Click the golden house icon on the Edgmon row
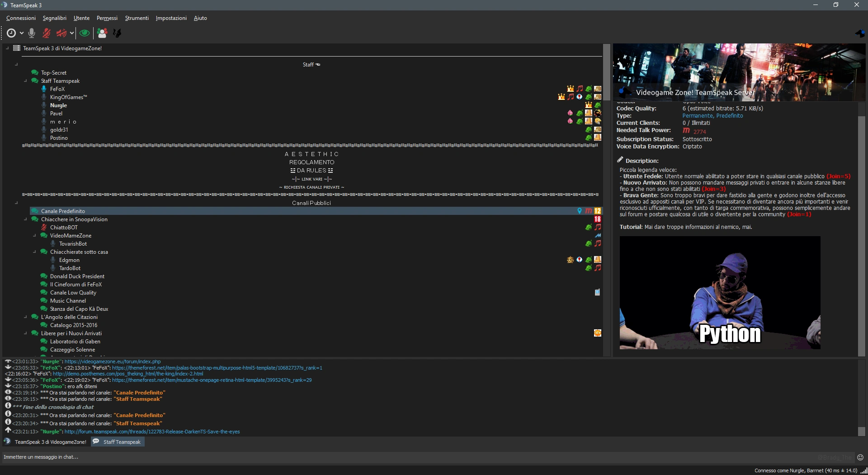This screenshot has height=475, width=868. tap(571, 260)
